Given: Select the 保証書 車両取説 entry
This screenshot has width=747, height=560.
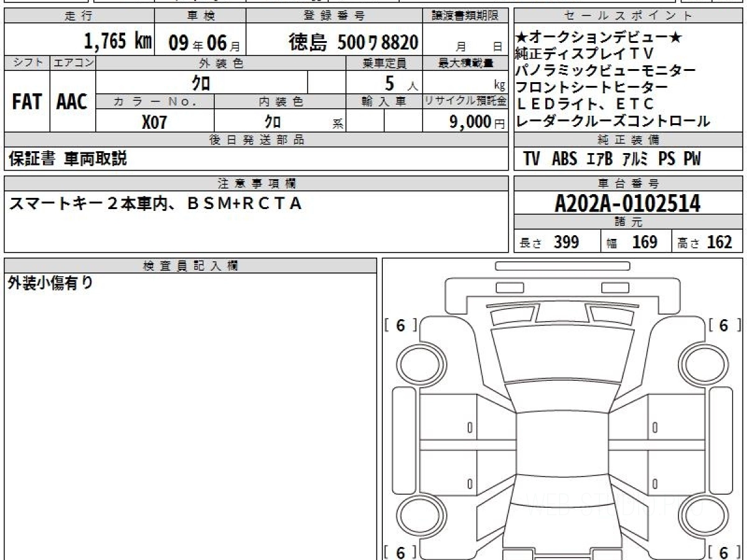Looking at the screenshot, I should click(67, 159).
